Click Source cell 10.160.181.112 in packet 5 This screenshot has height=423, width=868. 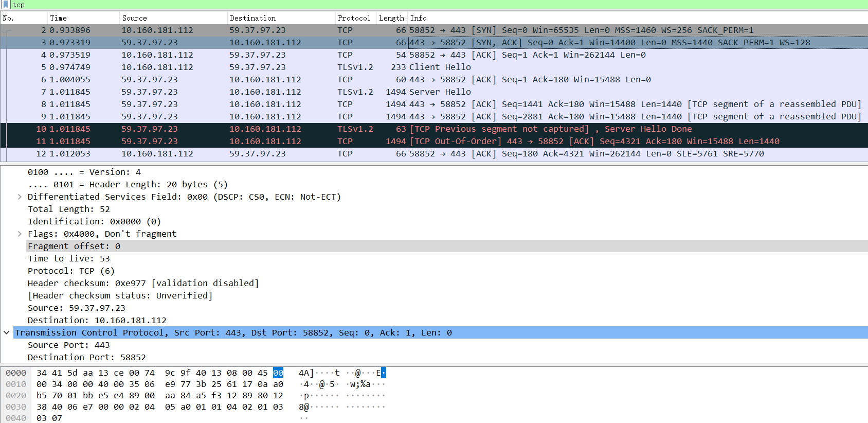point(157,67)
